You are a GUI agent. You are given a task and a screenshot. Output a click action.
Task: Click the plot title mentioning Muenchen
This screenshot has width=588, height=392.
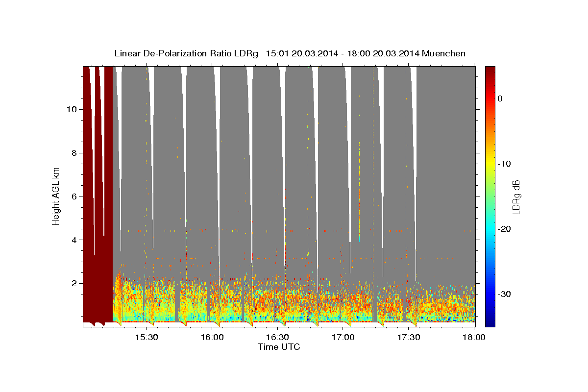pyautogui.click(x=290, y=53)
